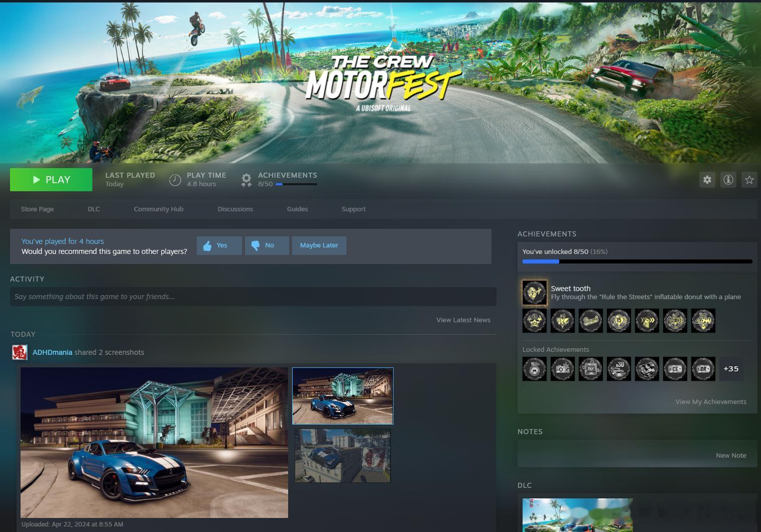Click the locked rewind-button achievement icon
Image resolution: width=761 pixels, height=532 pixels.
tap(535, 369)
